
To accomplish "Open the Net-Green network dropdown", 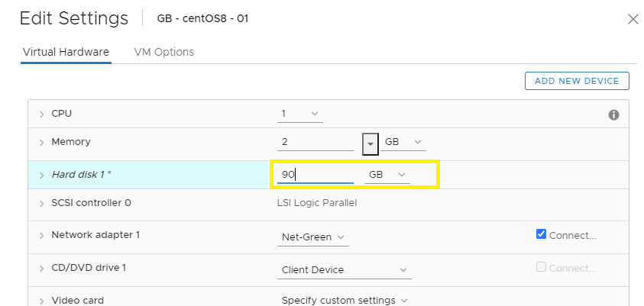I will pyautogui.click(x=313, y=237).
